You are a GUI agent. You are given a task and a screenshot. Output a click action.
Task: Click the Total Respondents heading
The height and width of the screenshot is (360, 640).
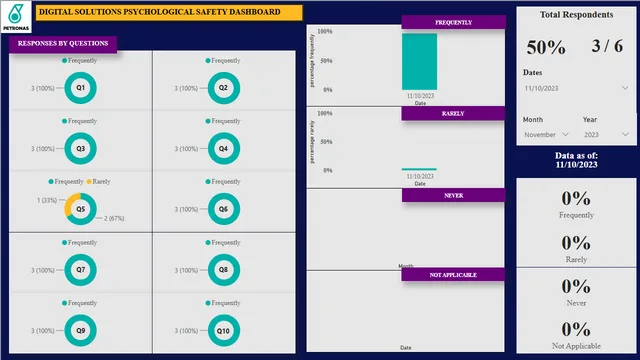[x=576, y=15]
